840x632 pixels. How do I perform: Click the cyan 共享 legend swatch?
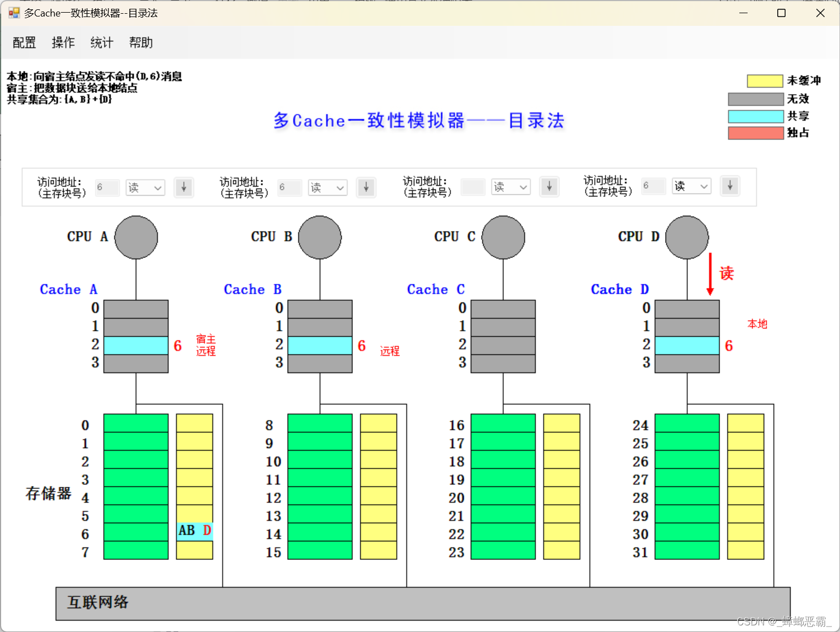[756, 116]
